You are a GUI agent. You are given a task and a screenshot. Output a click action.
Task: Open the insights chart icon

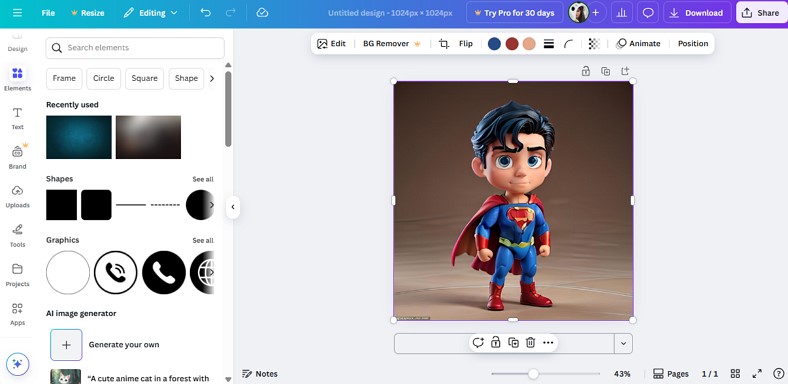(x=622, y=13)
